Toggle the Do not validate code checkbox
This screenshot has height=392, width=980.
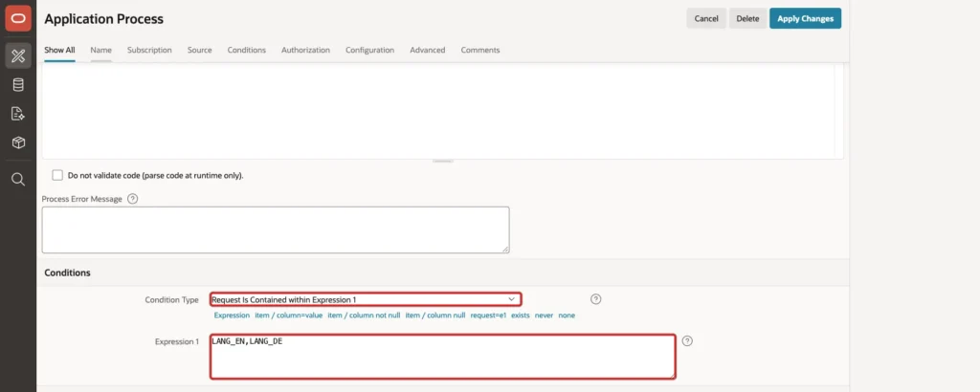click(57, 175)
